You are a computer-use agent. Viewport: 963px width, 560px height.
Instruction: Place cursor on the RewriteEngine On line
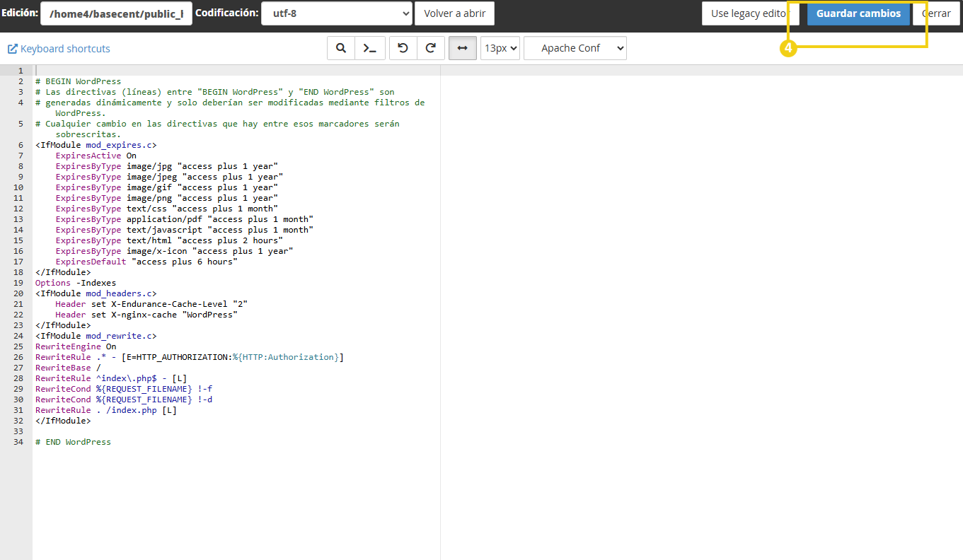pyautogui.click(x=76, y=346)
